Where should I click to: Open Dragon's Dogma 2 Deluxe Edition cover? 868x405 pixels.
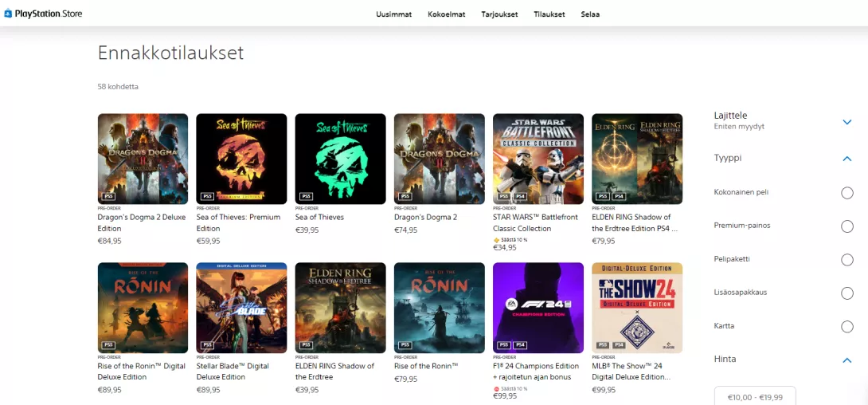point(143,159)
